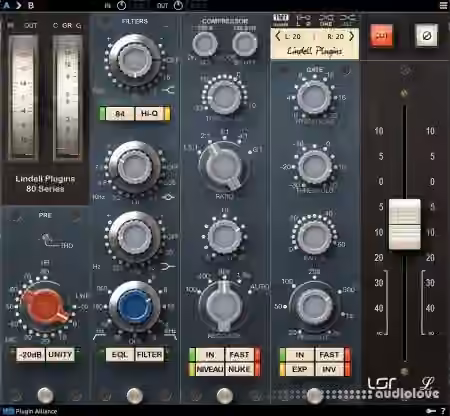Viewport: 450px width, 416px height.
Task: Click the white output fader handle
Action: tap(405, 224)
